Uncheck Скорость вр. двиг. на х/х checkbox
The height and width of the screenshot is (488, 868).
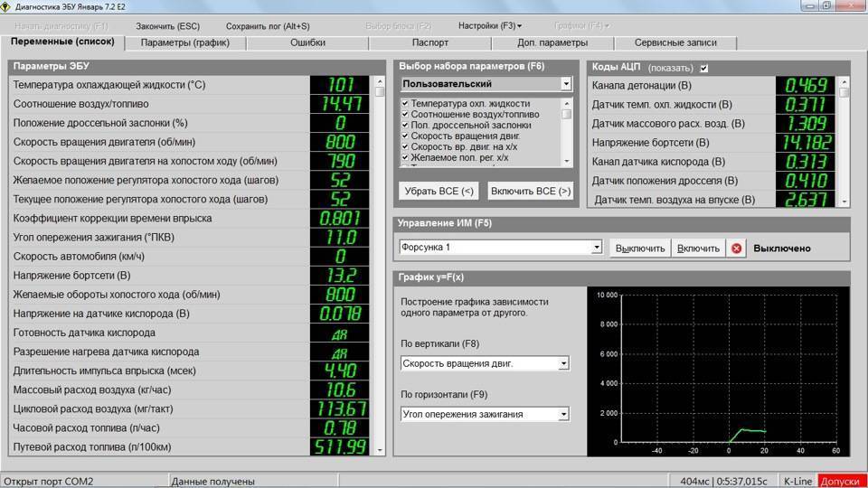coord(405,146)
